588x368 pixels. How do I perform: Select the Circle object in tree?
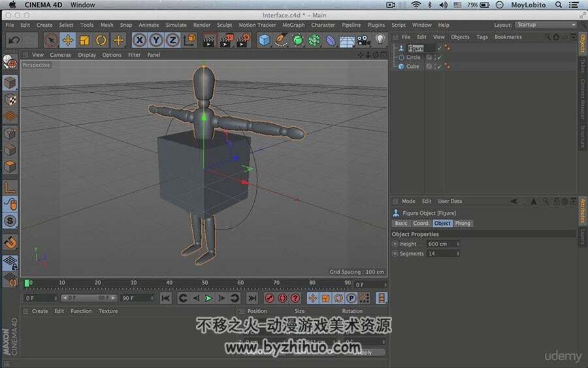coord(414,58)
